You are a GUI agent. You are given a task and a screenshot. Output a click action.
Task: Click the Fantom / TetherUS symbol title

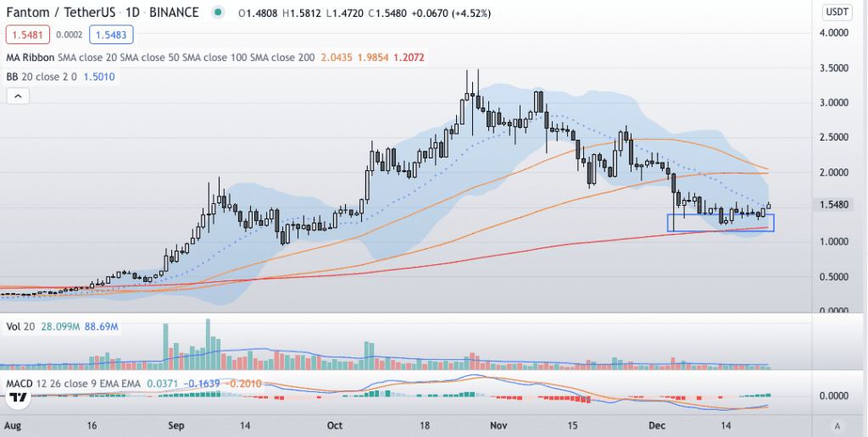click(x=61, y=12)
